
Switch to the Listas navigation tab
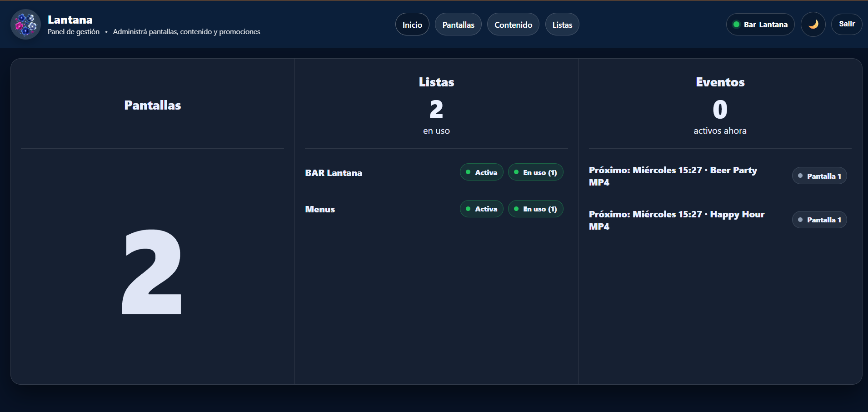click(x=562, y=25)
